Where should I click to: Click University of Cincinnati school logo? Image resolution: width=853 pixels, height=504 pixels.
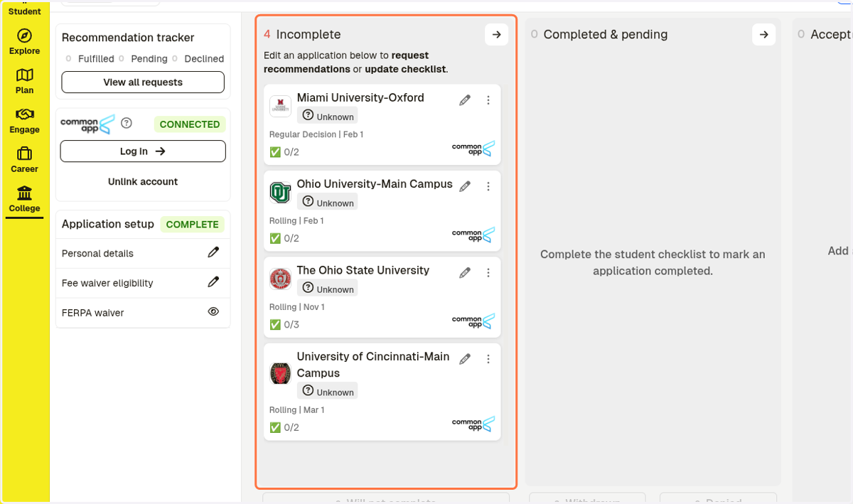pyautogui.click(x=280, y=373)
